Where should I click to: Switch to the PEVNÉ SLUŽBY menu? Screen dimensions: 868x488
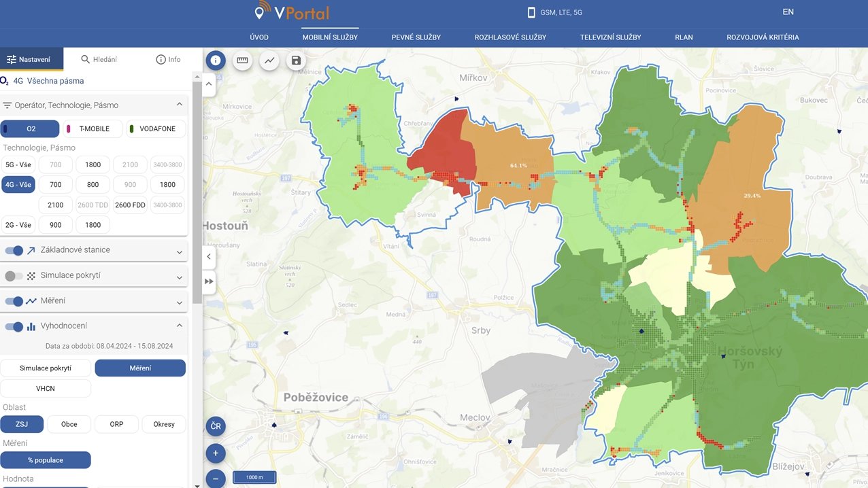416,37
